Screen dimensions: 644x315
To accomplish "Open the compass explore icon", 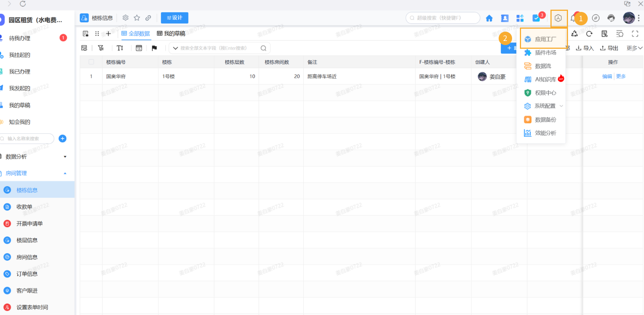I will click(x=596, y=18).
